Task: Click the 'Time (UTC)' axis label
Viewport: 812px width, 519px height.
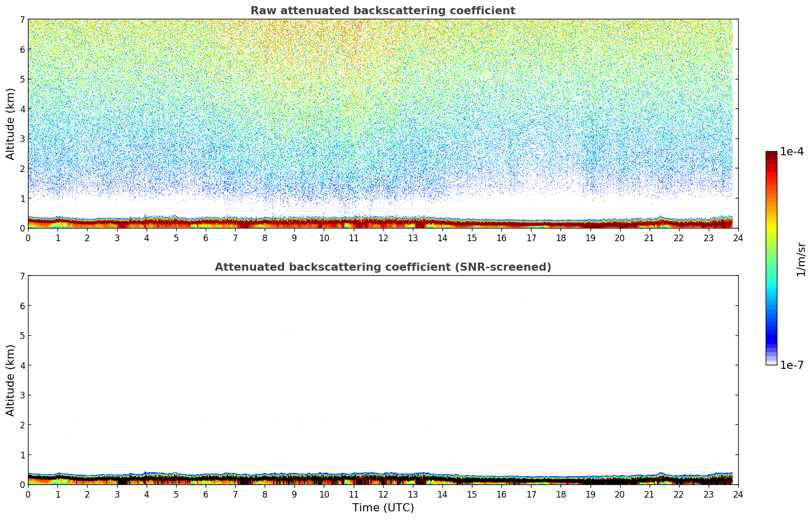Action: (x=383, y=508)
